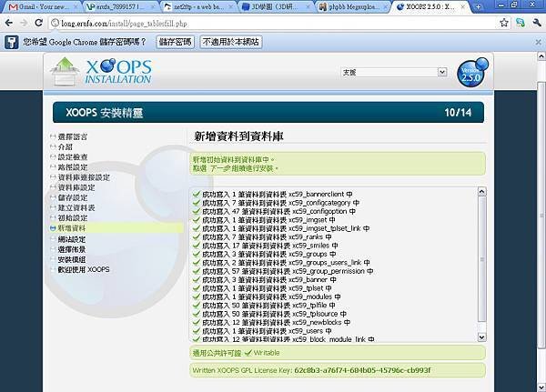Select 介紹 step in sidebar
The image size is (546, 392).
click(66, 147)
